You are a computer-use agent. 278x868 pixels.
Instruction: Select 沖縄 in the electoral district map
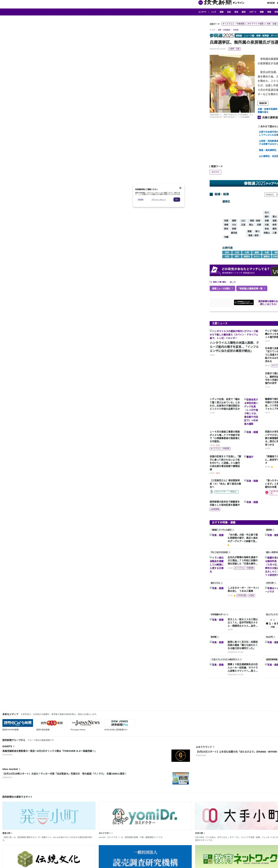(226, 237)
